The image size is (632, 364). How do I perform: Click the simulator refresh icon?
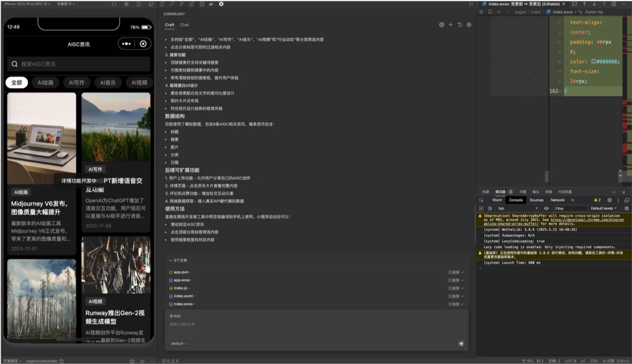114,4
